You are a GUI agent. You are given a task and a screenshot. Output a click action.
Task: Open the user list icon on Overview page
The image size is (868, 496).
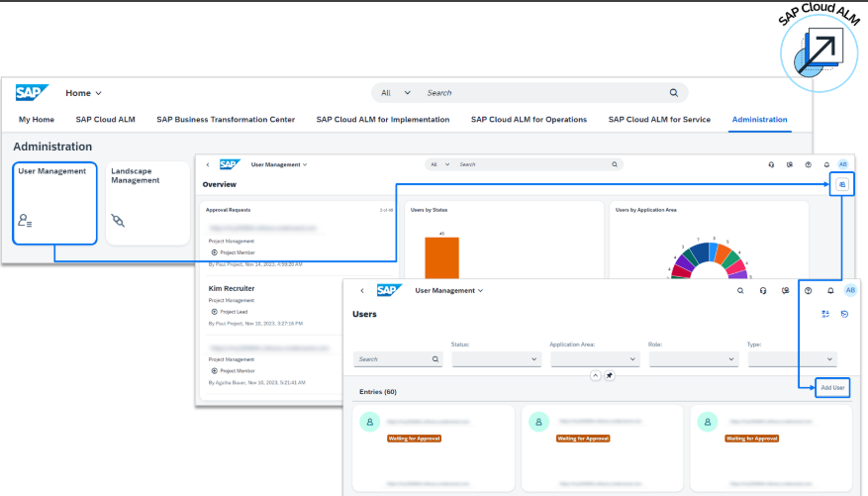tap(840, 184)
